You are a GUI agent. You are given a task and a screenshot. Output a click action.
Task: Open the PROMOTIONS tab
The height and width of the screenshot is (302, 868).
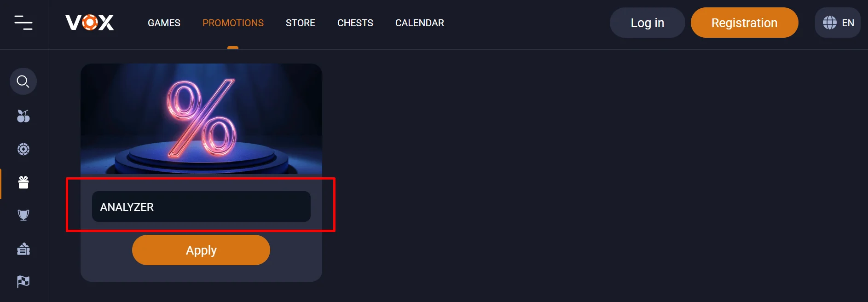(233, 23)
